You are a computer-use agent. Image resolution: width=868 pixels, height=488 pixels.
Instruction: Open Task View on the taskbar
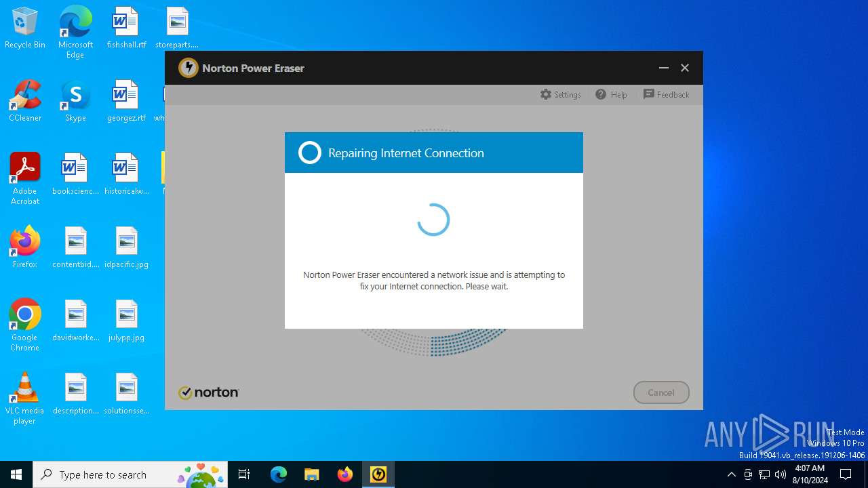pos(244,474)
